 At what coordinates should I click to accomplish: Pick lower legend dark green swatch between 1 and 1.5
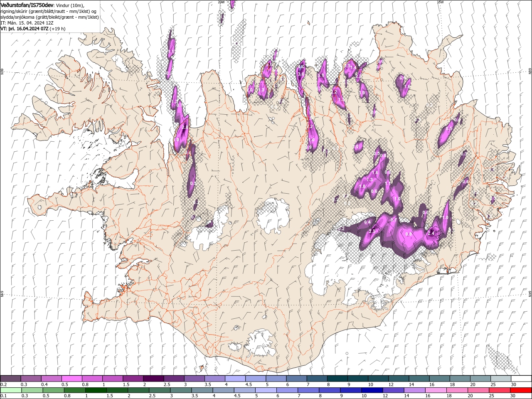click(x=96, y=390)
